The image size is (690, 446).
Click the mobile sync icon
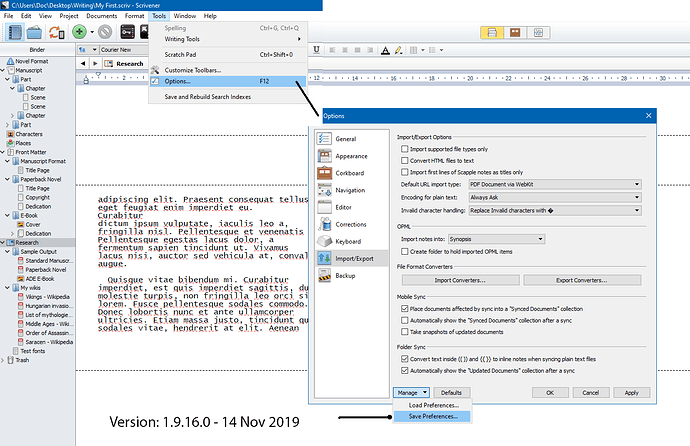pos(56,32)
